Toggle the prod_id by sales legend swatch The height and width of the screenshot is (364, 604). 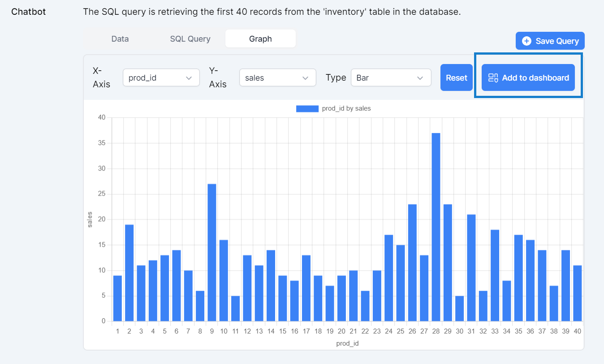[x=307, y=108]
